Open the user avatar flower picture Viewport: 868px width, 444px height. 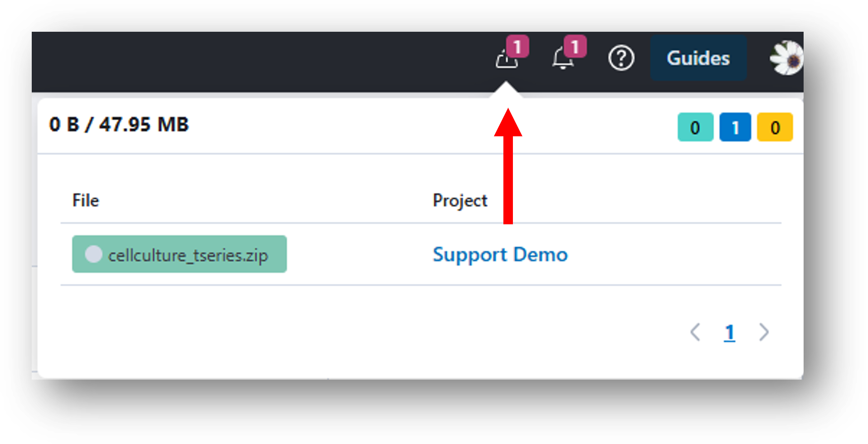pyautogui.click(x=787, y=58)
